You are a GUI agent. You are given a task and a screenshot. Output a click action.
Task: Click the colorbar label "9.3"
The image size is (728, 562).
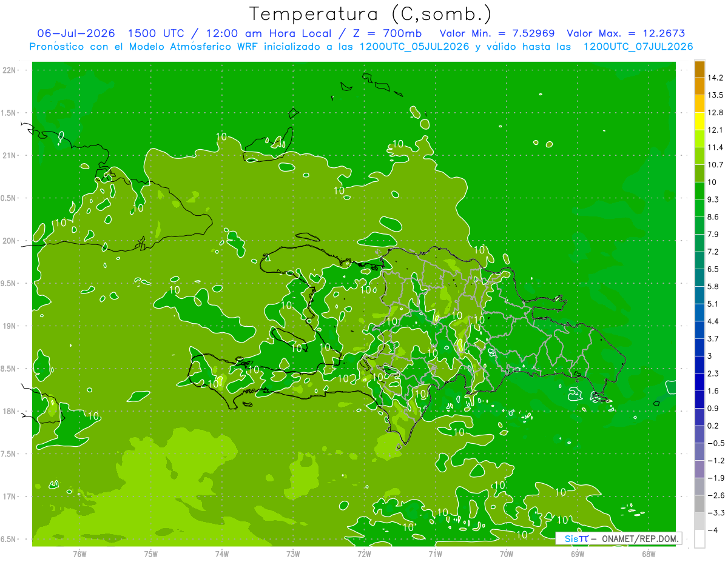click(713, 199)
